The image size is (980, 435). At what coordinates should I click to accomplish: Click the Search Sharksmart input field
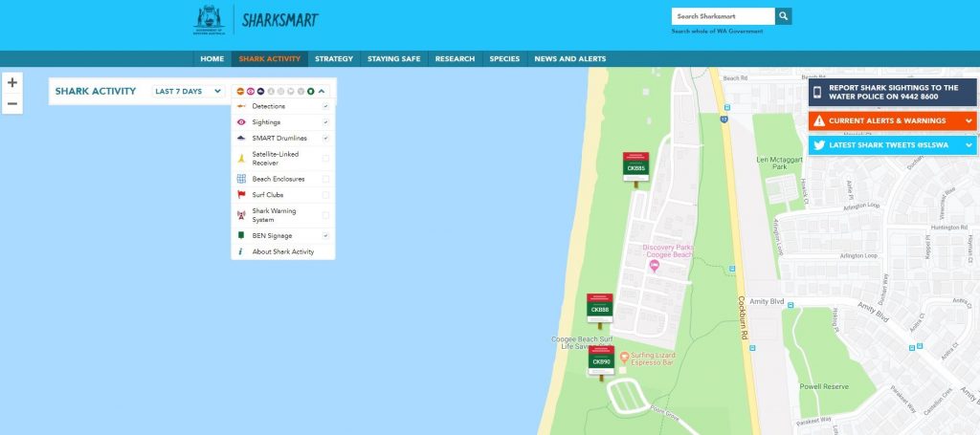tap(724, 16)
